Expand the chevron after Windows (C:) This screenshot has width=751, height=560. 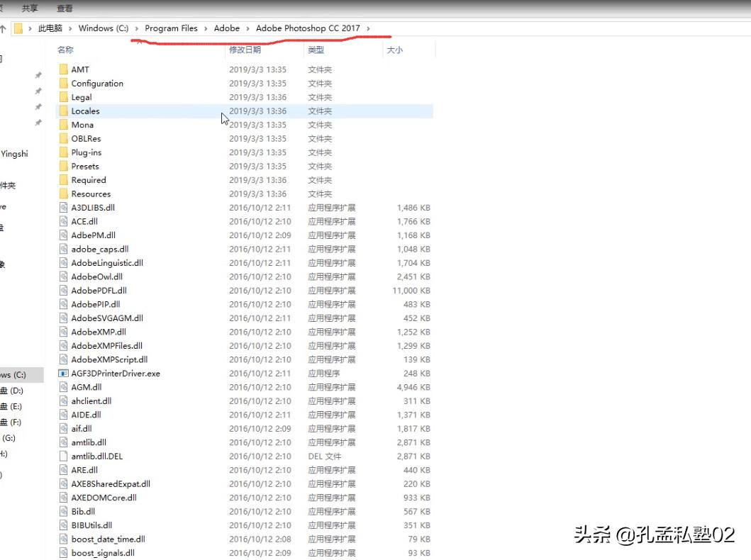(x=136, y=29)
